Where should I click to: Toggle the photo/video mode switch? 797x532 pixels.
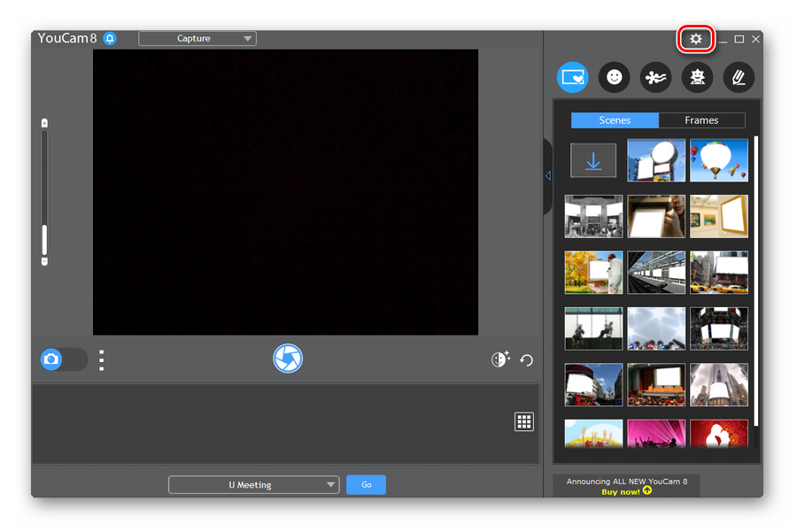(64, 359)
